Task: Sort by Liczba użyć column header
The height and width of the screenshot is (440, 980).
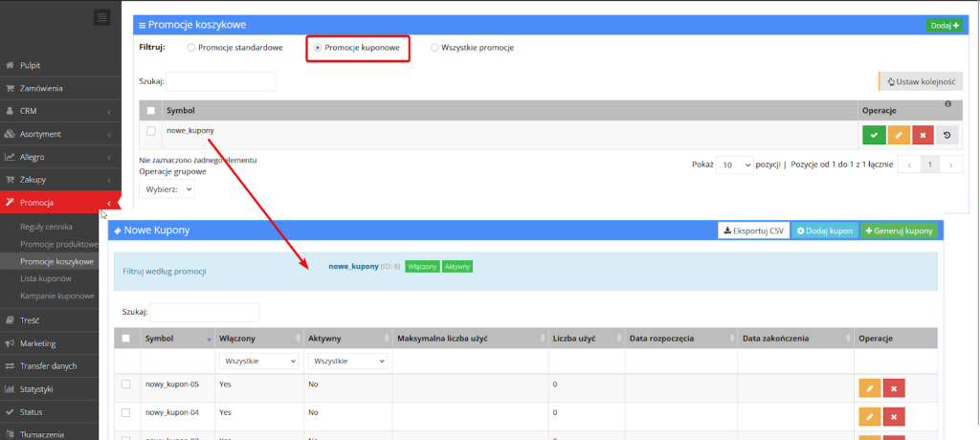Action: [587, 338]
